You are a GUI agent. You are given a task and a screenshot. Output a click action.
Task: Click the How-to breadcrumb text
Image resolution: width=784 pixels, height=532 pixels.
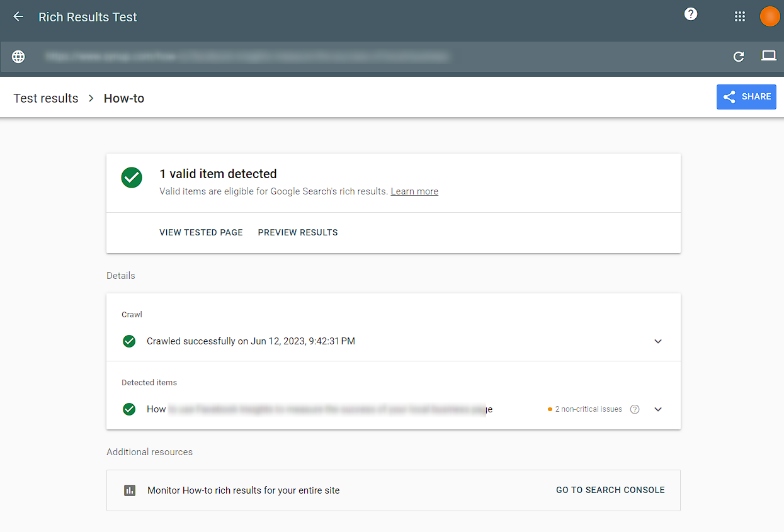click(124, 98)
